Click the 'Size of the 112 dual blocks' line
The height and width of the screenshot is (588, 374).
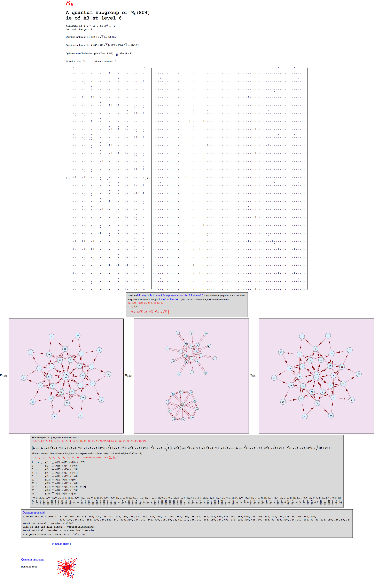tap(58, 527)
